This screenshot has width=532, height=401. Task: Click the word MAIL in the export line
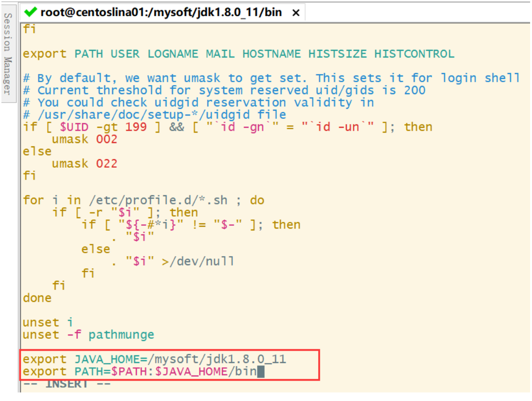pos(220,54)
